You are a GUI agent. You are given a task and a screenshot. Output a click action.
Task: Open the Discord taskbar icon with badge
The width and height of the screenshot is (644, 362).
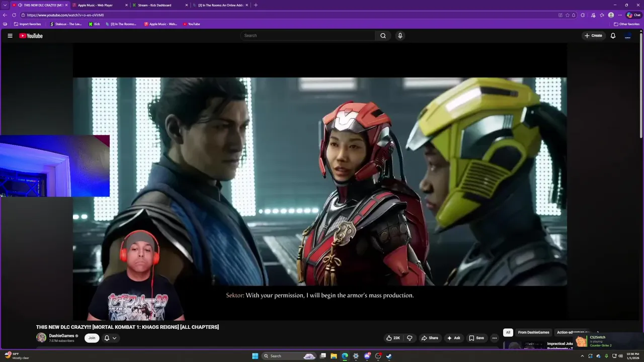click(367, 356)
